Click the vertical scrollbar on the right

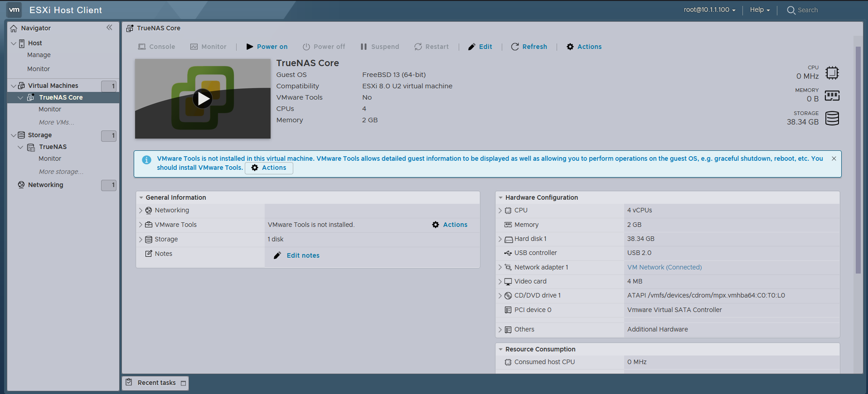click(858, 160)
